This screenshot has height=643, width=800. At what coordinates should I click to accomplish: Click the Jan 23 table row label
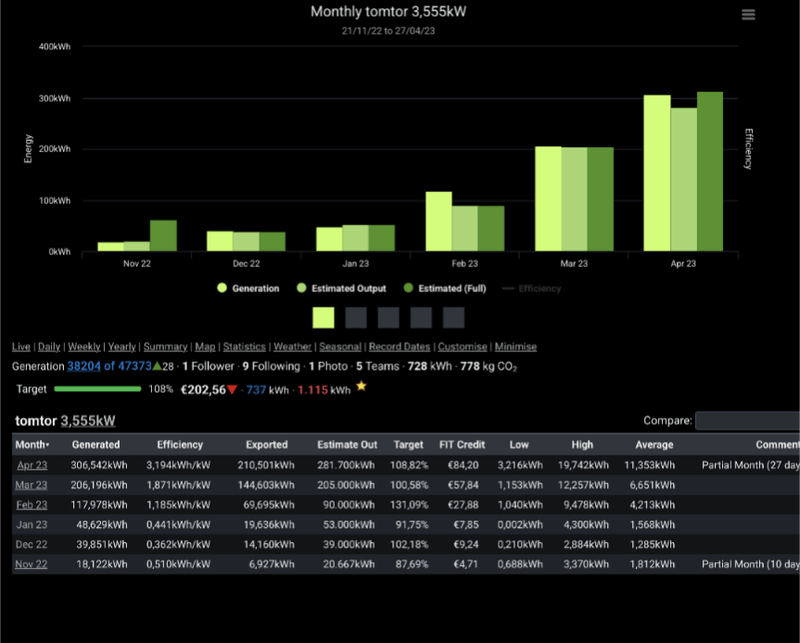point(32,525)
